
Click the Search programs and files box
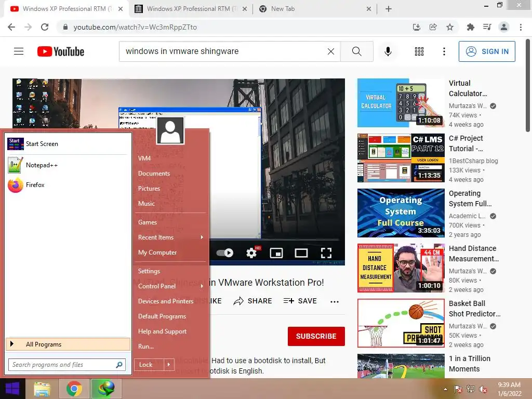[x=67, y=365]
